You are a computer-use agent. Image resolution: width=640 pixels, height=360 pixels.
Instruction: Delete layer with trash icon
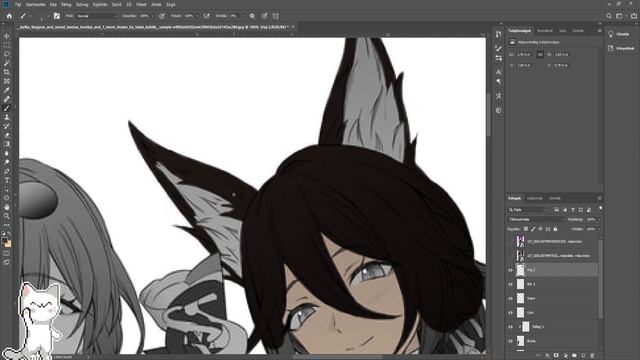click(592, 356)
